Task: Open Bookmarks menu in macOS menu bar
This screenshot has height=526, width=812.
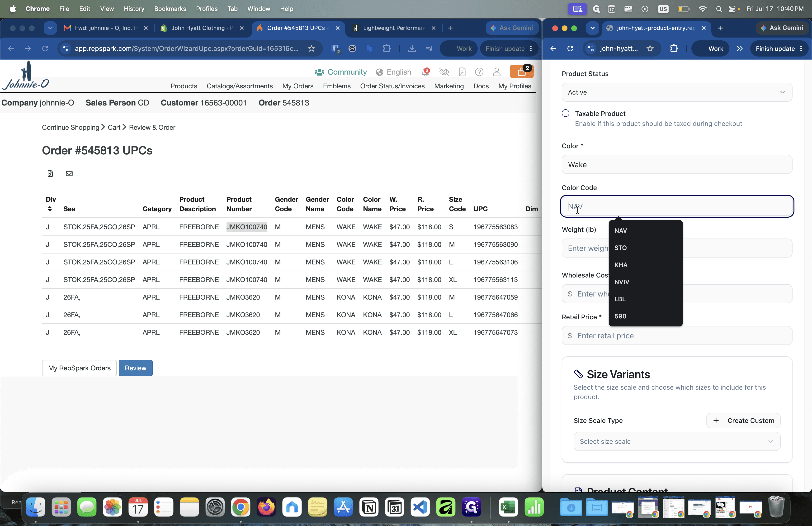Action: coord(170,9)
